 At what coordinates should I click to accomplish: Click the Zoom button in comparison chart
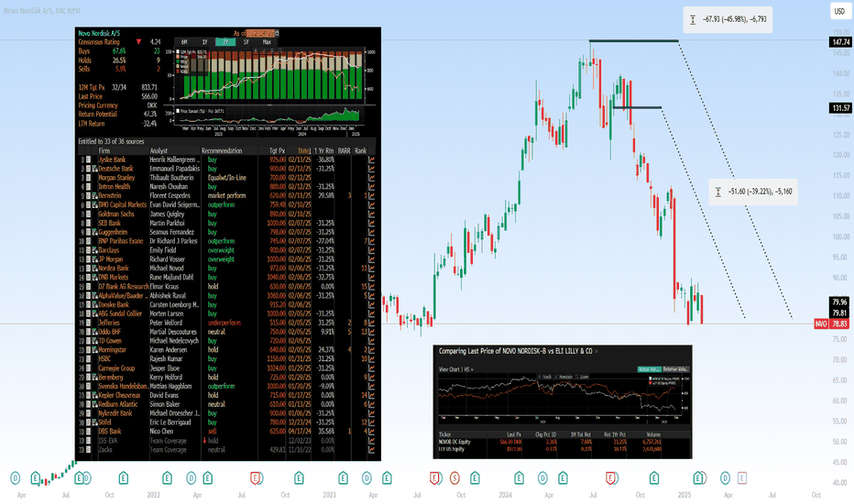click(x=582, y=377)
